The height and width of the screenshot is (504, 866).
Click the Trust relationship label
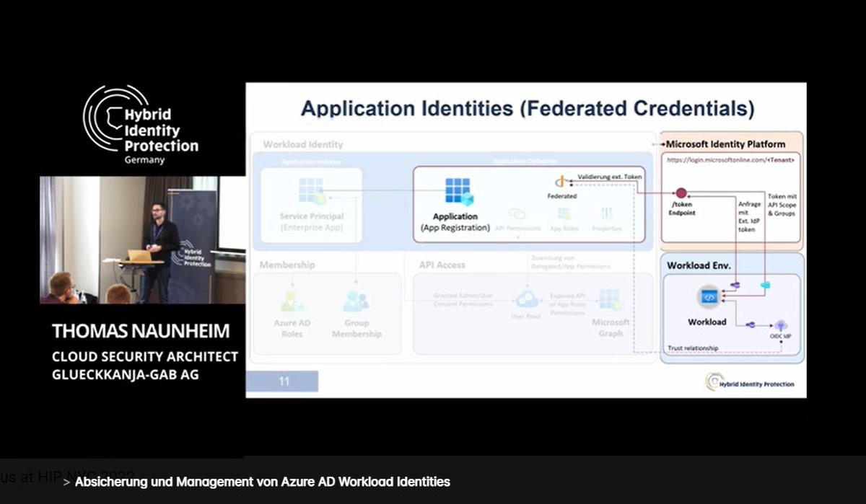point(693,348)
